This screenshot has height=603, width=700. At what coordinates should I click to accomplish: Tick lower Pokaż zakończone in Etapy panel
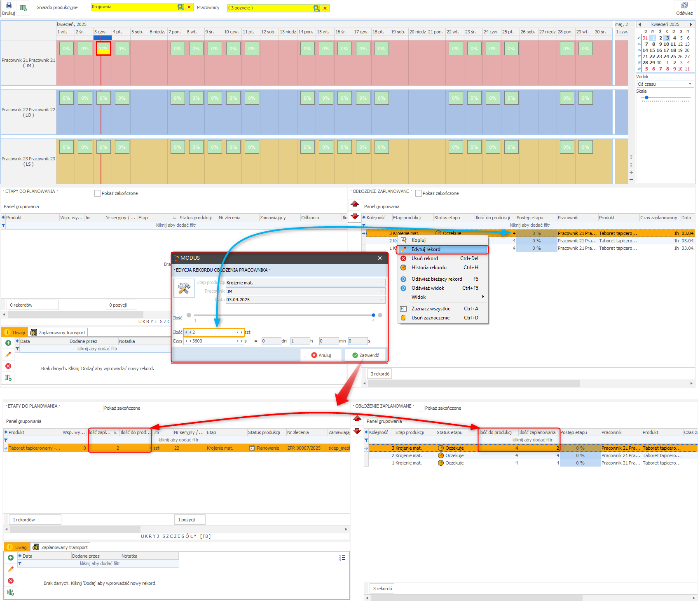[x=100, y=408]
